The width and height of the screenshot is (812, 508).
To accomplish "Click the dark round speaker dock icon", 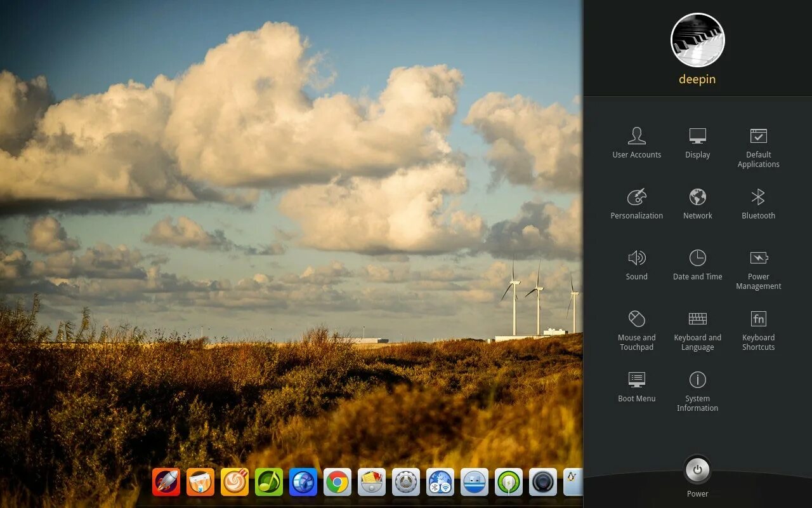I will pos(543,483).
